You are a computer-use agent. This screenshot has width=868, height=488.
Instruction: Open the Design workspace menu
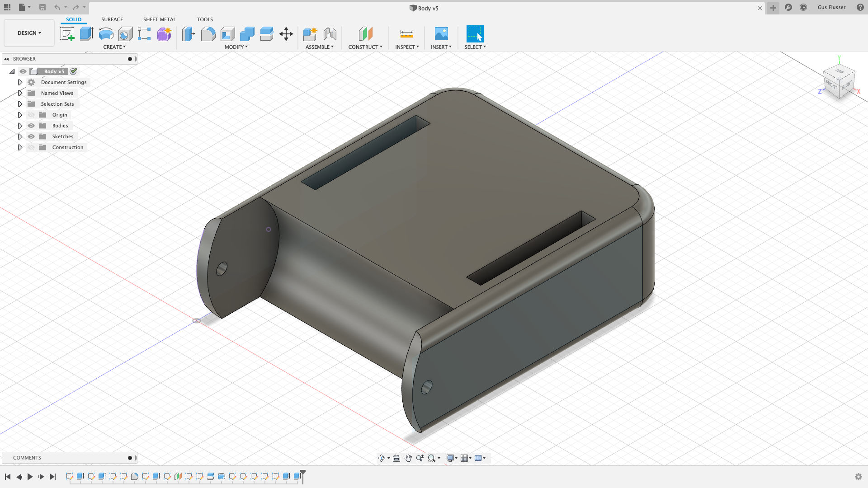tap(29, 33)
